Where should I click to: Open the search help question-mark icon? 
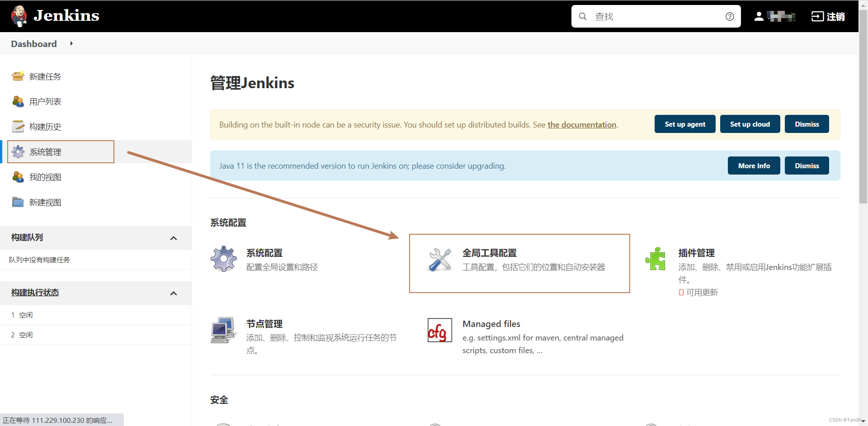point(730,16)
